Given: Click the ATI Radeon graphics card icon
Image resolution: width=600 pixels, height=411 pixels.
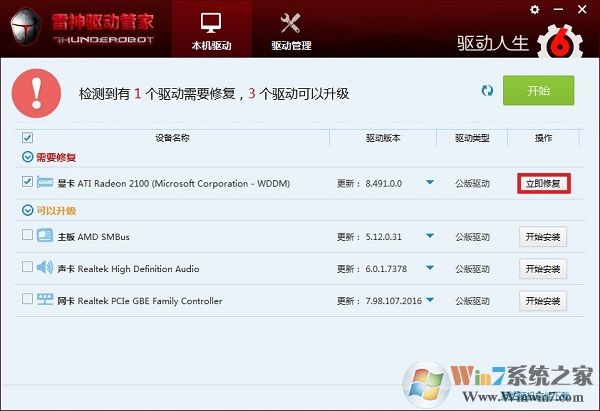Looking at the screenshot, I should click(45, 182).
